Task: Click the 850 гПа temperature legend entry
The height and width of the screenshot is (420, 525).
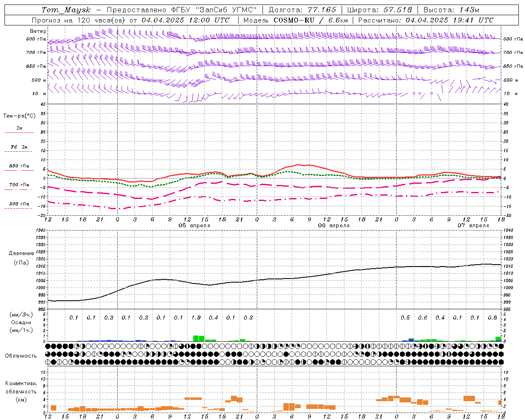Action: tap(19, 166)
